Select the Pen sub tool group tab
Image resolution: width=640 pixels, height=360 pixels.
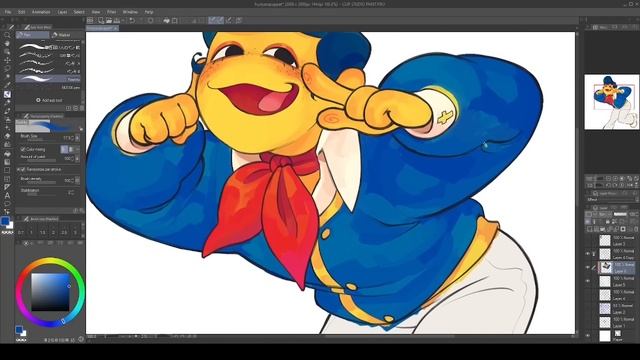(x=33, y=35)
